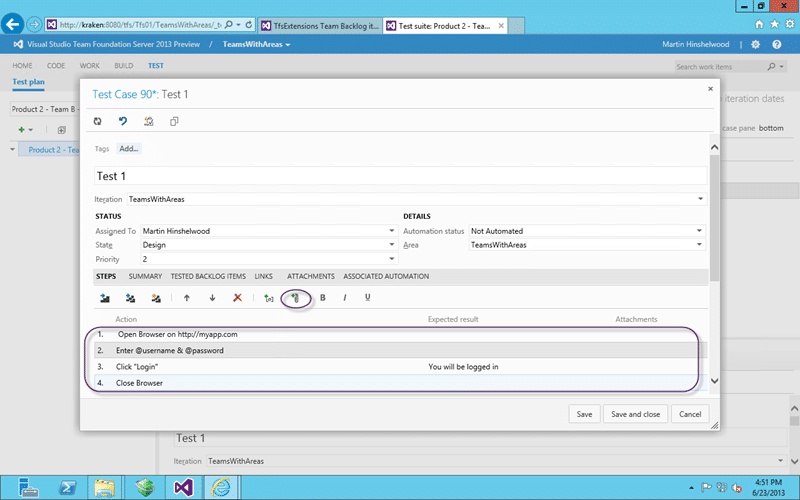Toggle underline formatting for step text
This screenshot has width=800, height=500.
point(367,297)
